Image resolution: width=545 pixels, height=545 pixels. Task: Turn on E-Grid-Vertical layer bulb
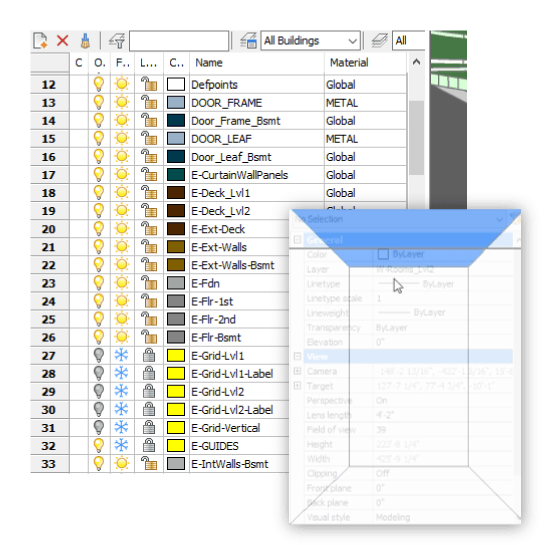[99, 428]
